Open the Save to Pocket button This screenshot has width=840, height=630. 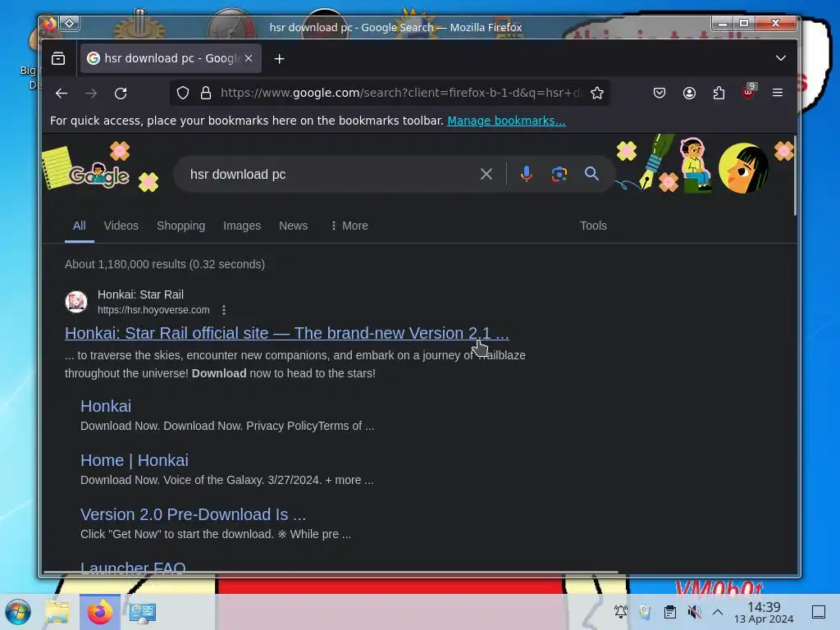click(x=660, y=94)
